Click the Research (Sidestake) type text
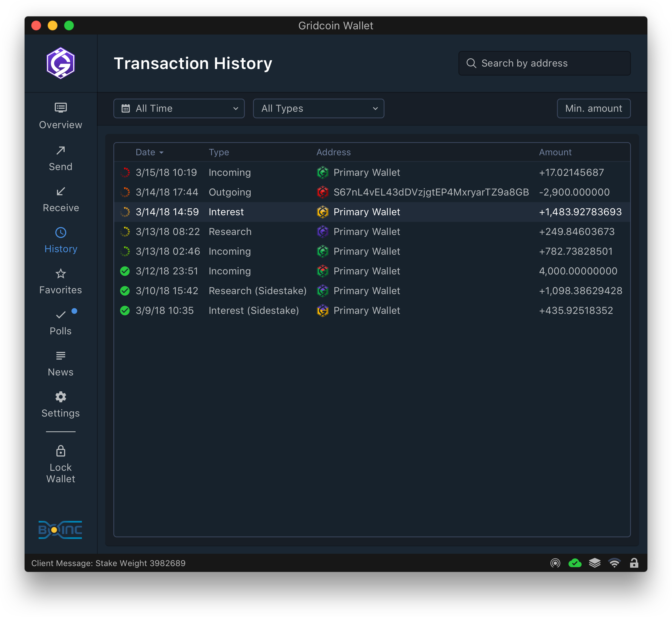Image resolution: width=672 pixels, height=617 pixels. coord(257,291)
